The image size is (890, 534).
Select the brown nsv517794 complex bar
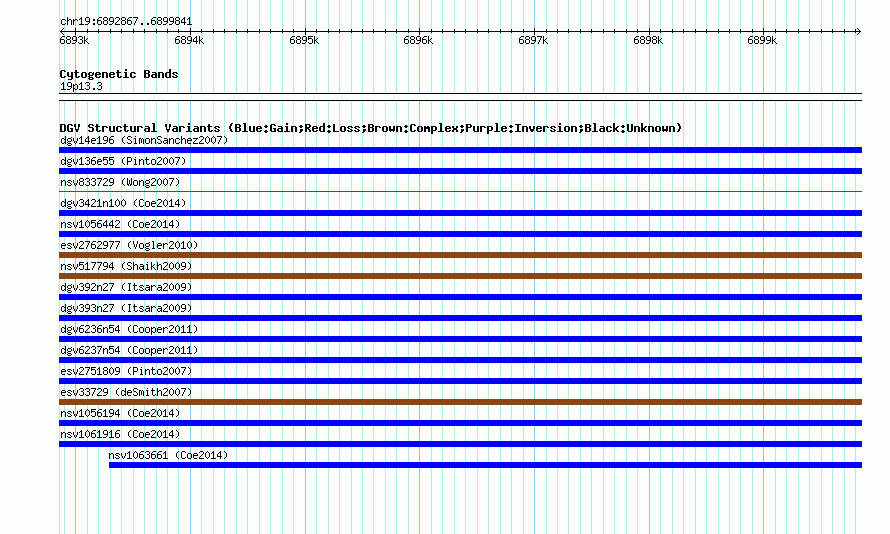click(x=460, y=276)
